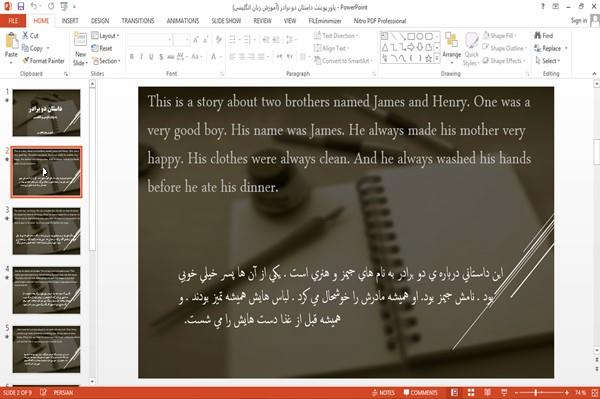Switch to TRANSITIONS tab
The height and width of the screenshot is (399, 600).
click(138, 21)
